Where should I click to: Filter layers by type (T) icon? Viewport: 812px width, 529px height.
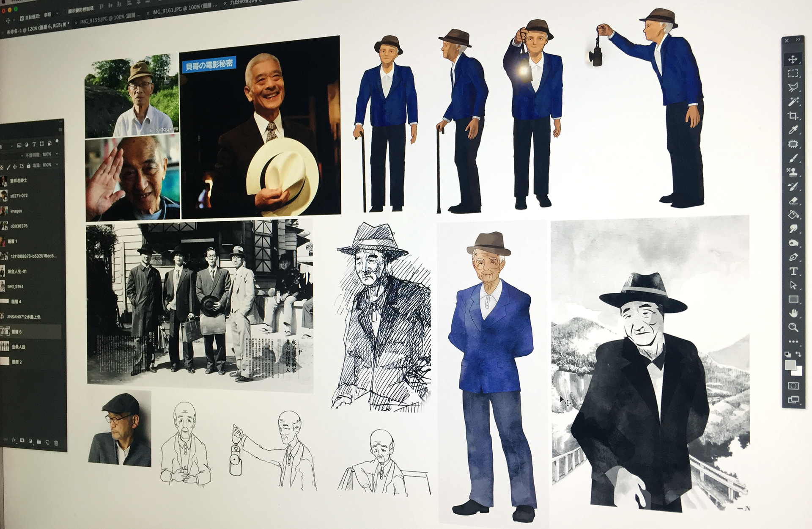coord(34,145)
